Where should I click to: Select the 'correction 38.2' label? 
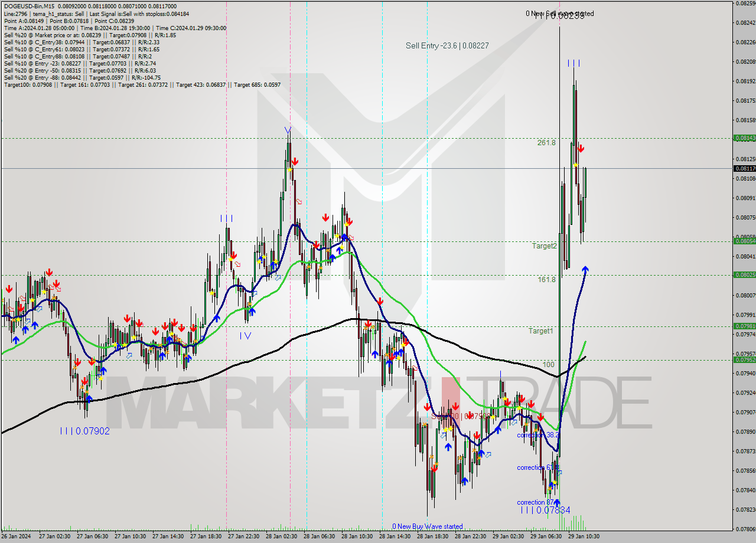538,435
